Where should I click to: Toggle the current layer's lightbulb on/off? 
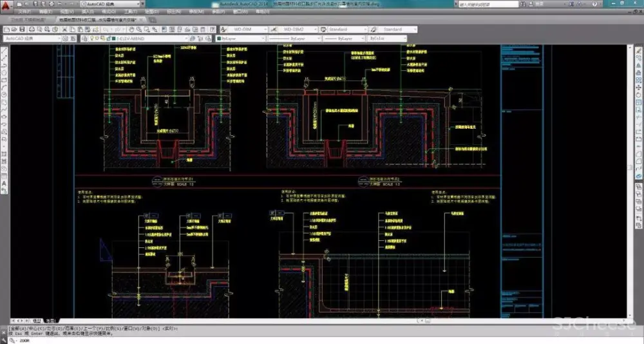[x=92, y=39]
